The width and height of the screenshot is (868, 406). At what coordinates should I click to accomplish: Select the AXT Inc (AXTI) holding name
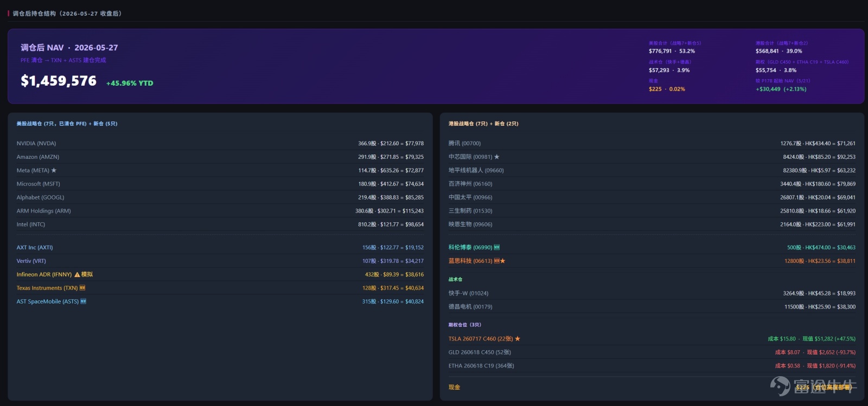[x=35, y=247]
